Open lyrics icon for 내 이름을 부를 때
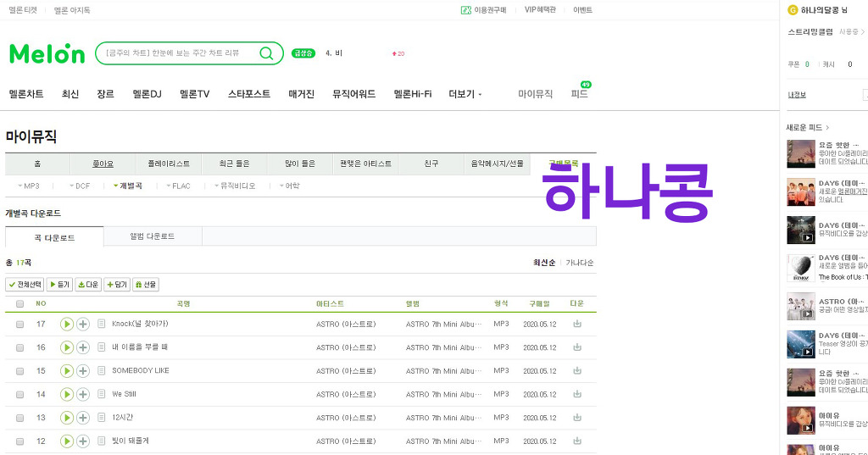868x455 pixels. click(x=102, y=347)
